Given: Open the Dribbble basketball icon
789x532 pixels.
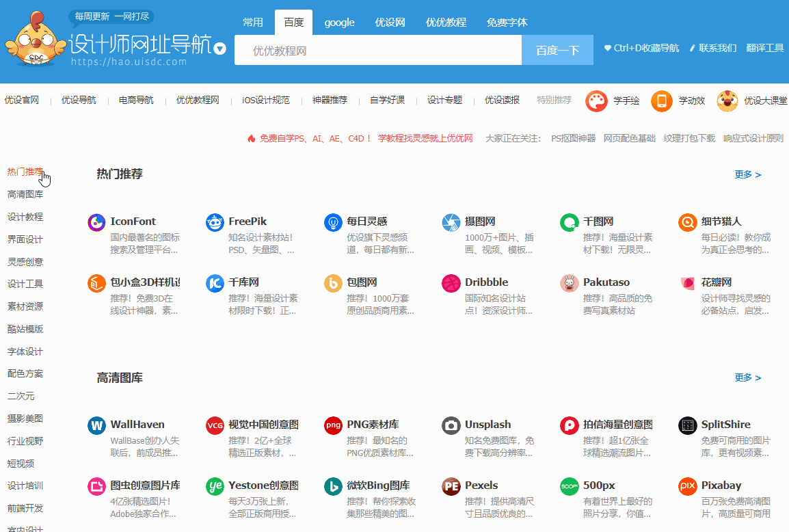Looking at the screenshot, I should point(451,283).
